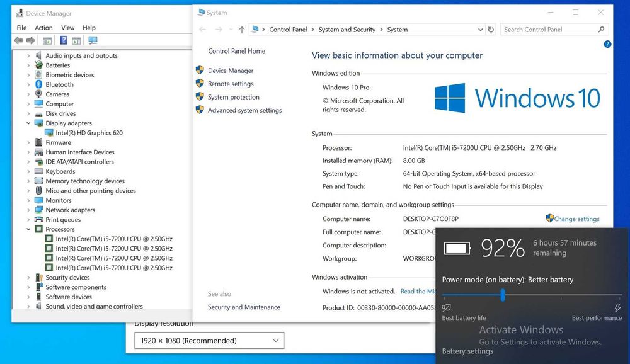The image size is (630, 364).
Task: Open the Help menu in Device Manager
Action: 89,28
